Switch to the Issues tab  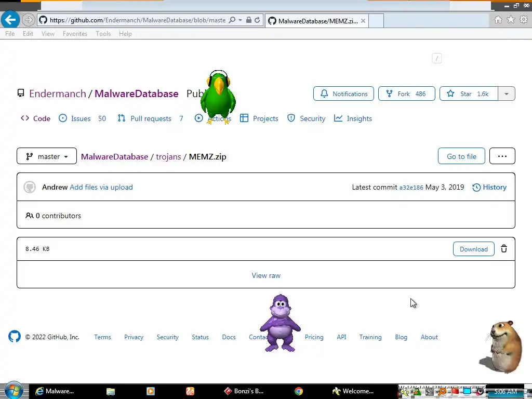click(x=82, y=118)
